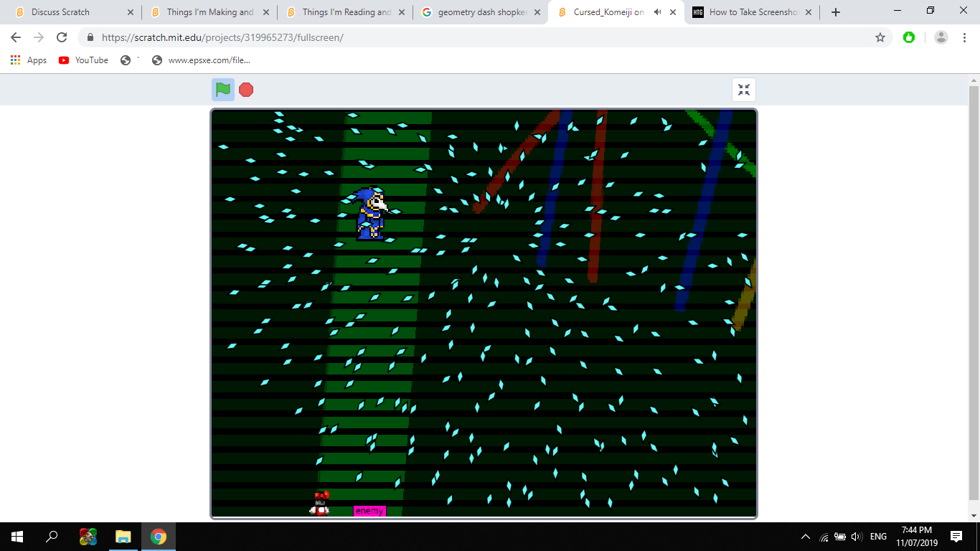The width and height of the screenshot is (980, 551).
Task: Open the Chrome three-dot menu
Action: click(963, 37)
